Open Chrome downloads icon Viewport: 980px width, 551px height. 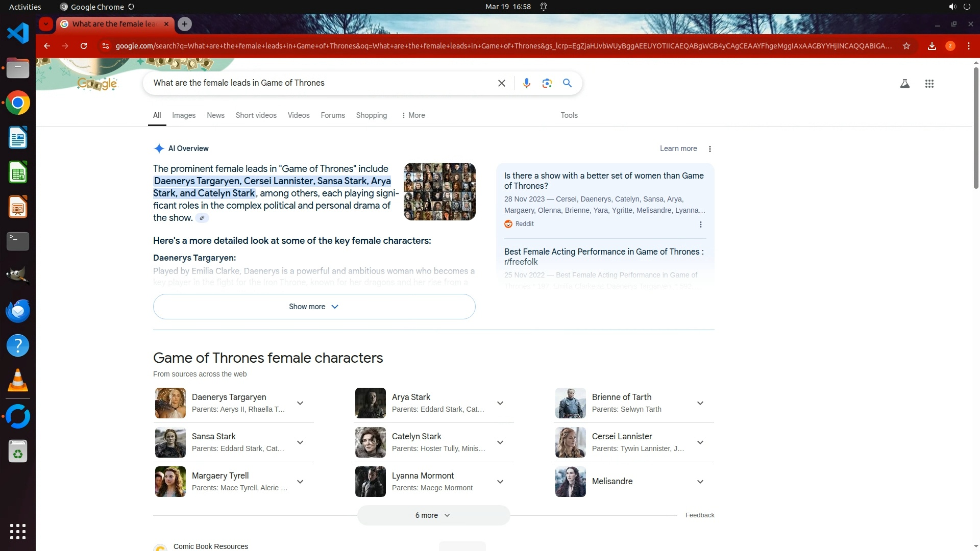(x=932, y=46)
